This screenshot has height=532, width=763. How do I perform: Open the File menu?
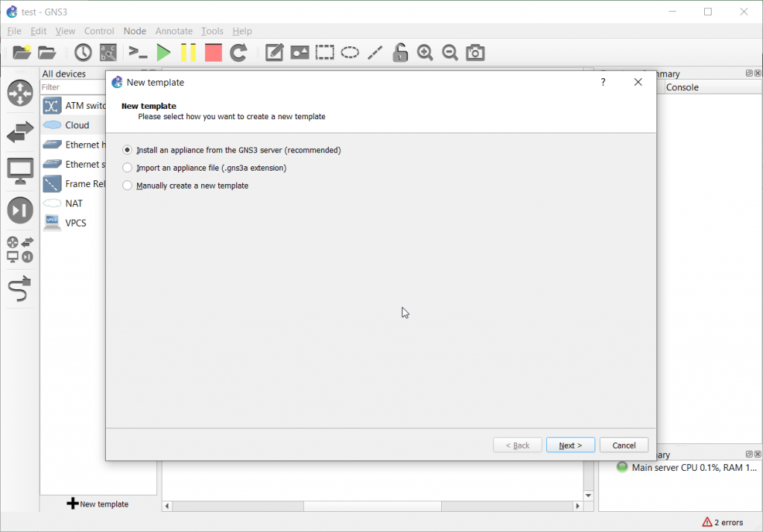point(14,31)
